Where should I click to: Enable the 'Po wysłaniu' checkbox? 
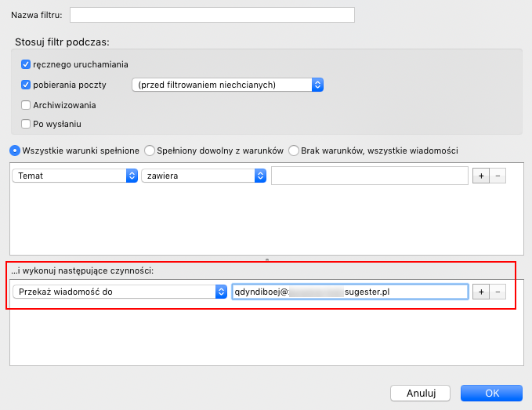pyautogui.click(x=26, y=124)
